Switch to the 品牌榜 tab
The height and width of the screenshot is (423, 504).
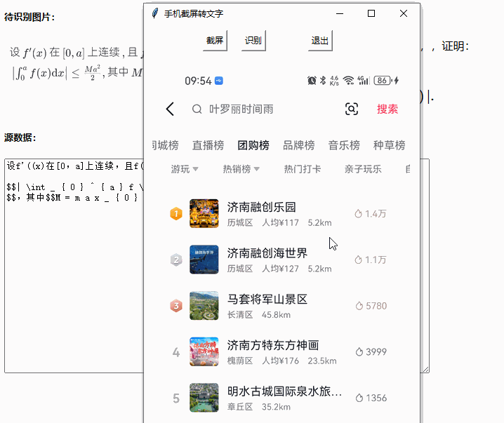click(298, 145)
